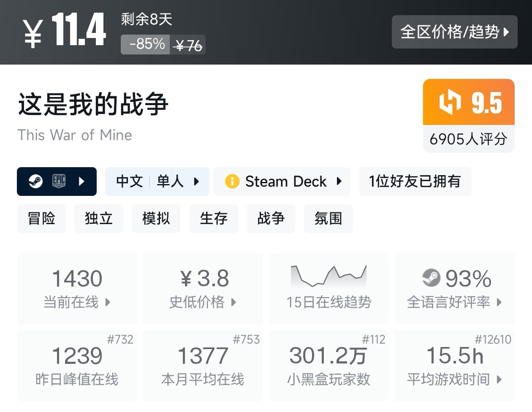Click the Xiaoheihe logo on the rating badge
Image resolution: width=532 pixels, height=412 pixels.
pos(450,102)
